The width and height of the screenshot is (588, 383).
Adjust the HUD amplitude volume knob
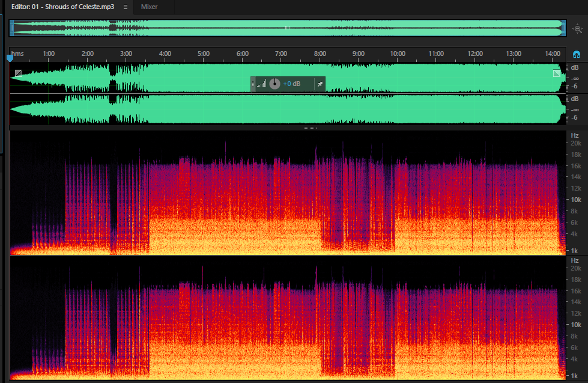[275, 84]
